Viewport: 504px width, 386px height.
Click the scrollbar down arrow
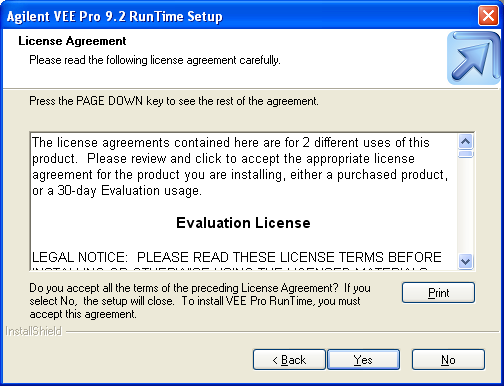[x=465, y=261]
